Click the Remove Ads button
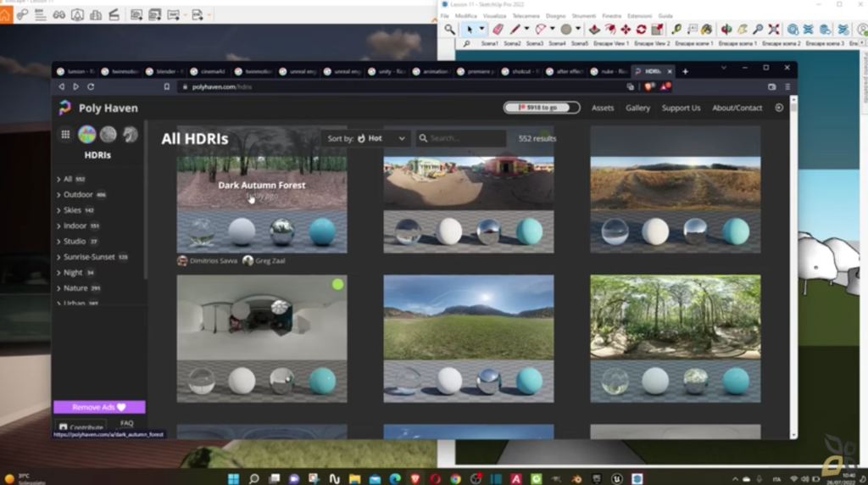 tap(99, 407)
